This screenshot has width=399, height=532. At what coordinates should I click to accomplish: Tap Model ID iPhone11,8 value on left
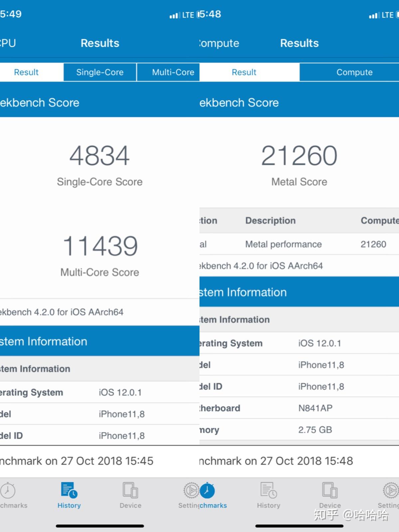pyautogui.click(x=122, y=436)
